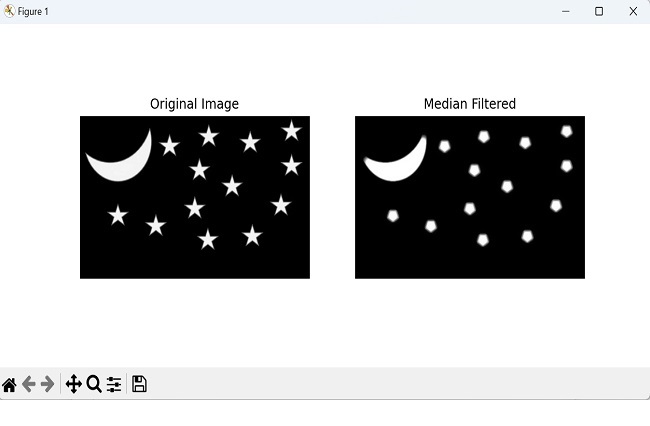This screenshot has width=650, height=426.
Task: Click the Matplotlib icon in the title bar
Action: pyautogui.click(x=9, y=11)
